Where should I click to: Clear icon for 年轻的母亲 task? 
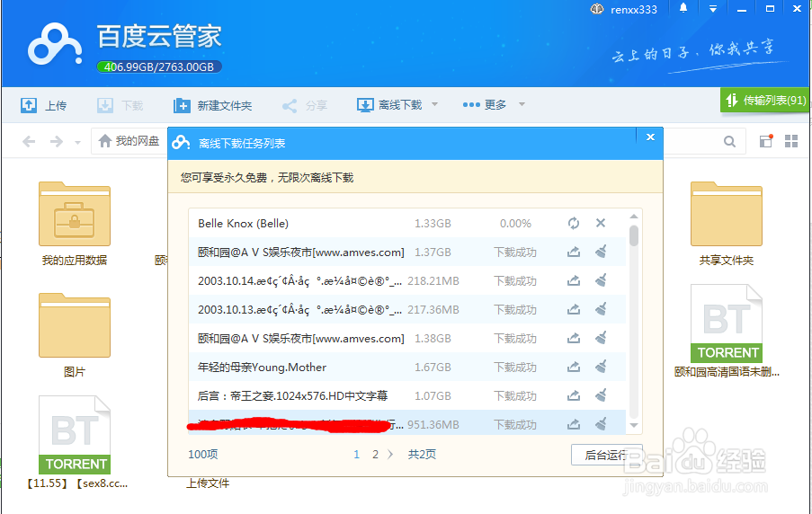coord(601,367)
